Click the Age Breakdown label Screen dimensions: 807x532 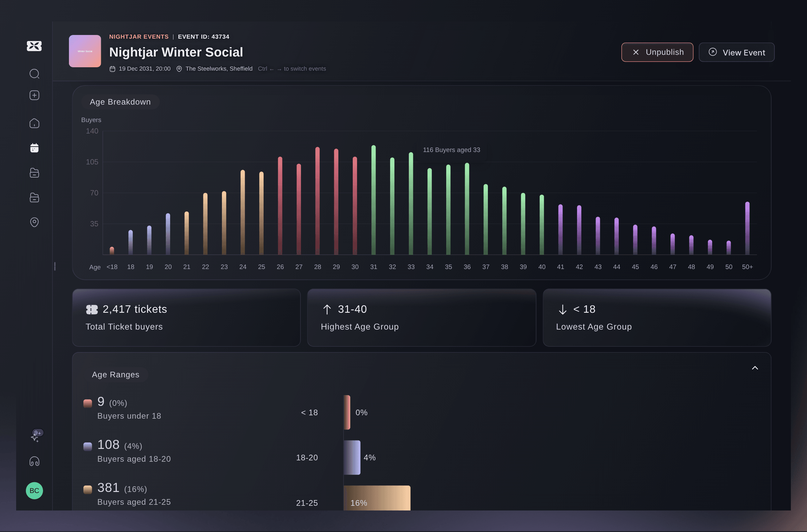pos(120,102)
